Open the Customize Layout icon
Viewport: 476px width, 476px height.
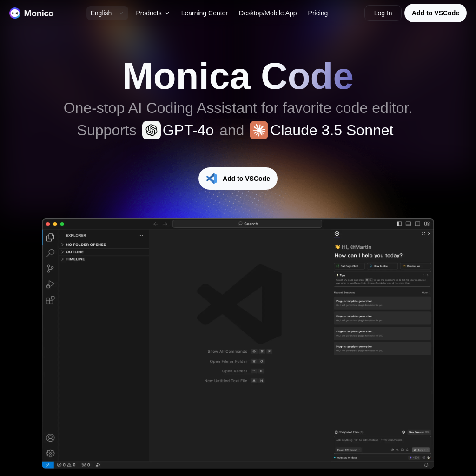(427, 224)
